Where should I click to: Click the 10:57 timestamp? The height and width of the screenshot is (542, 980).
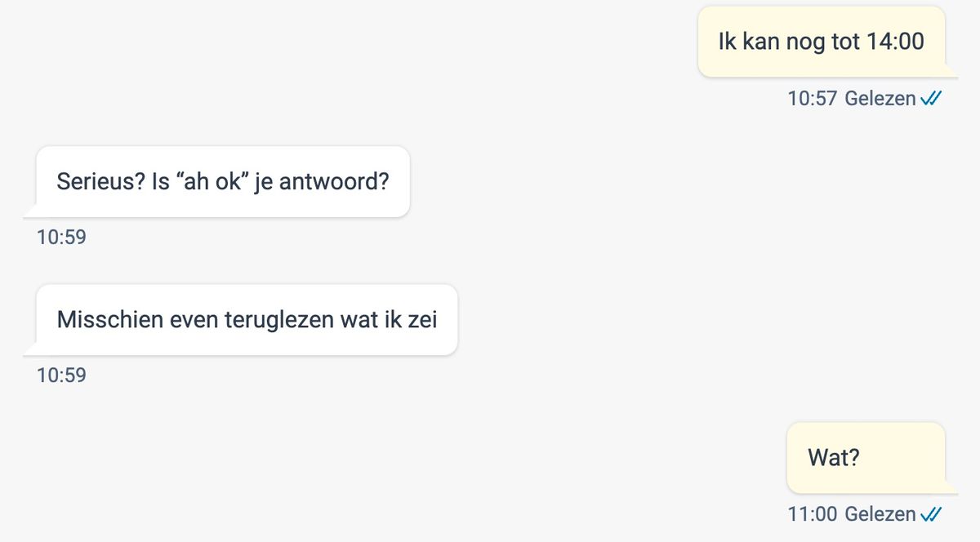coord(812,99)
